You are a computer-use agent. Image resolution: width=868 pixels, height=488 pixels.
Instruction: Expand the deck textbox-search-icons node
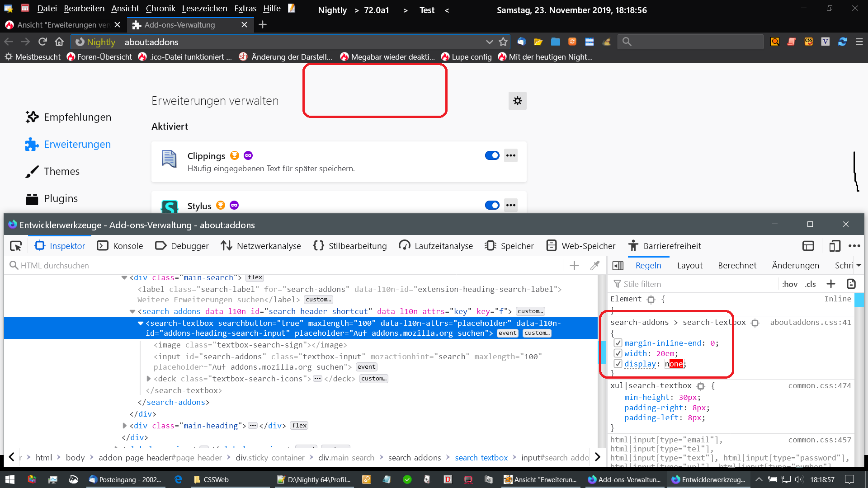click(x=149, y=379)
